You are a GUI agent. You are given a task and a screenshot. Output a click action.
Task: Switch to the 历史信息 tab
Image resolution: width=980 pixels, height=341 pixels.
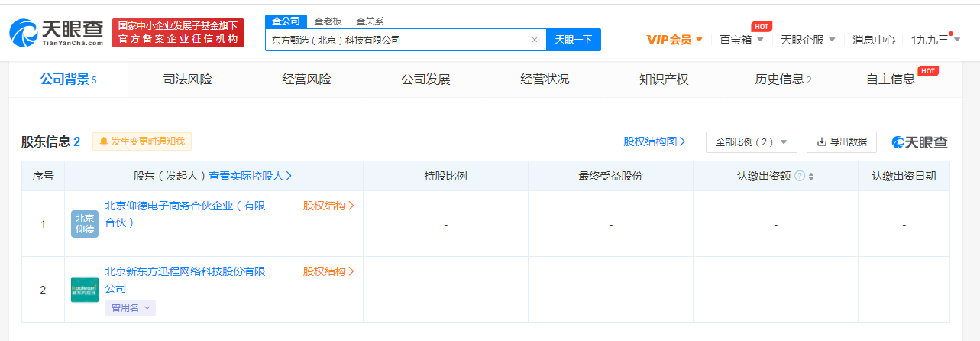[x=783, y=80]
